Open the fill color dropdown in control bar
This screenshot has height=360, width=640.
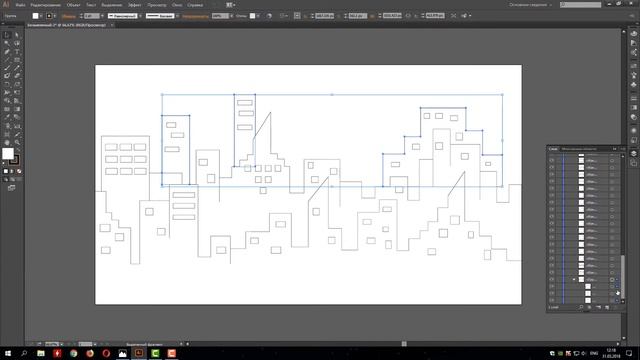[x=41, y=16]
